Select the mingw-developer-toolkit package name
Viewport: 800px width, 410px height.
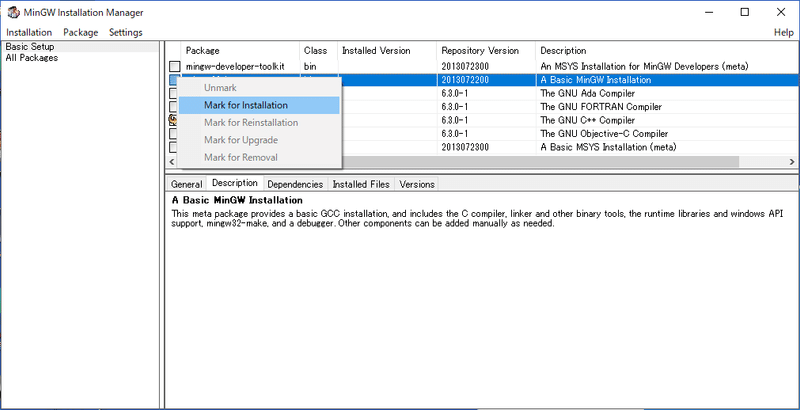click(235, 67)
